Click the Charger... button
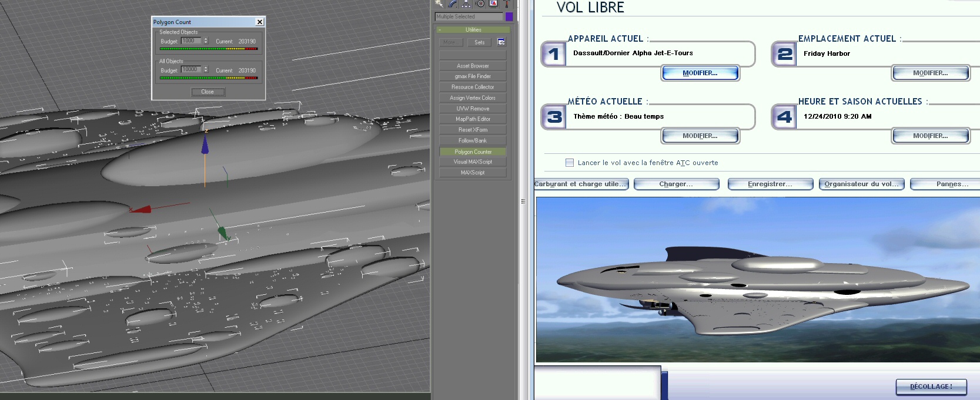The width and height of the screenshot is (980, 400). (x=676, y=184)
